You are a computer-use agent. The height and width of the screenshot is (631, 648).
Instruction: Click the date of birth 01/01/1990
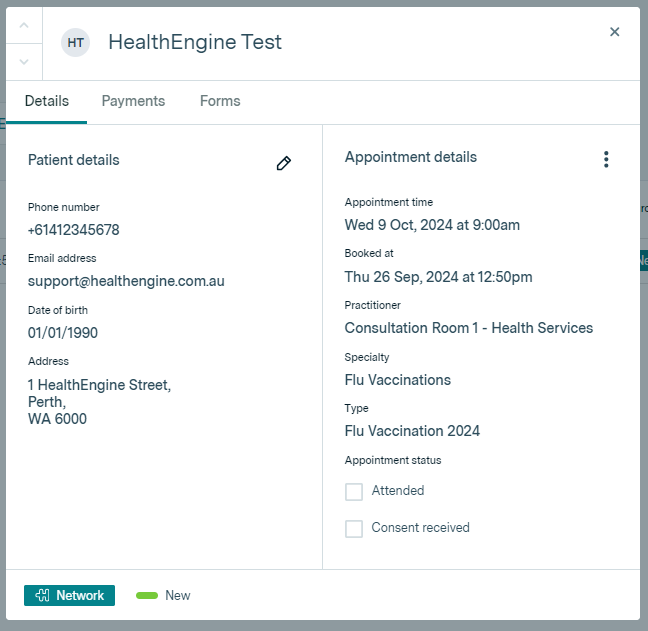click(x=63, y=333)
